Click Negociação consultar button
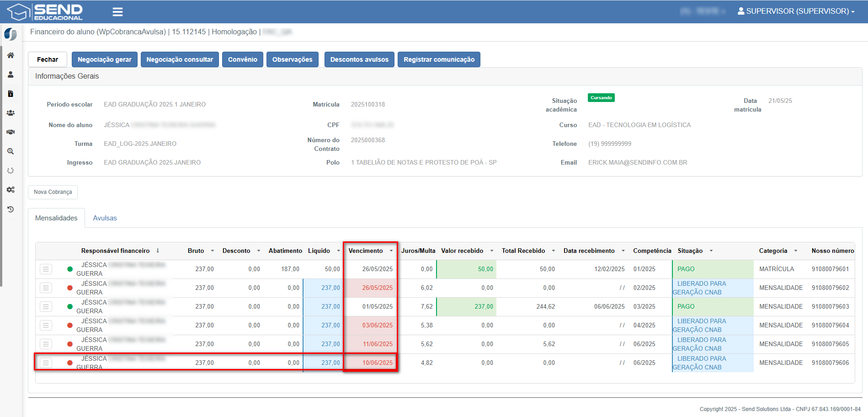This screenshot has height=417, width=868. (x=180, y=59)
